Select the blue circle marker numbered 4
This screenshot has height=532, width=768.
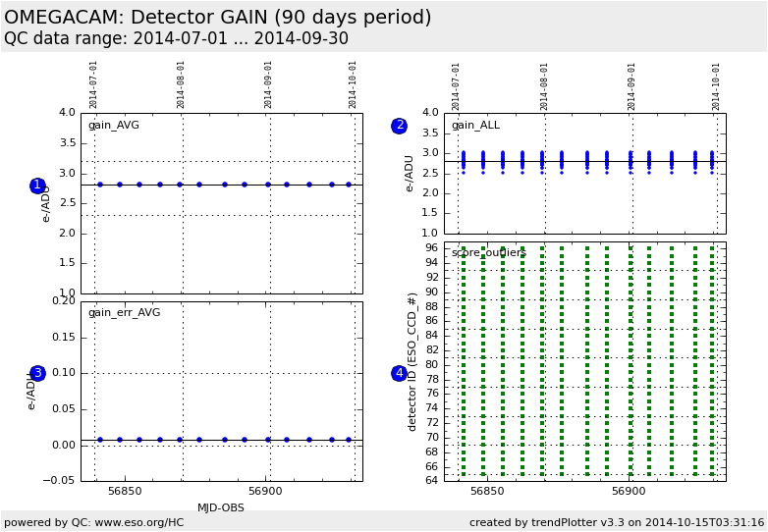[x=399, y=373]
